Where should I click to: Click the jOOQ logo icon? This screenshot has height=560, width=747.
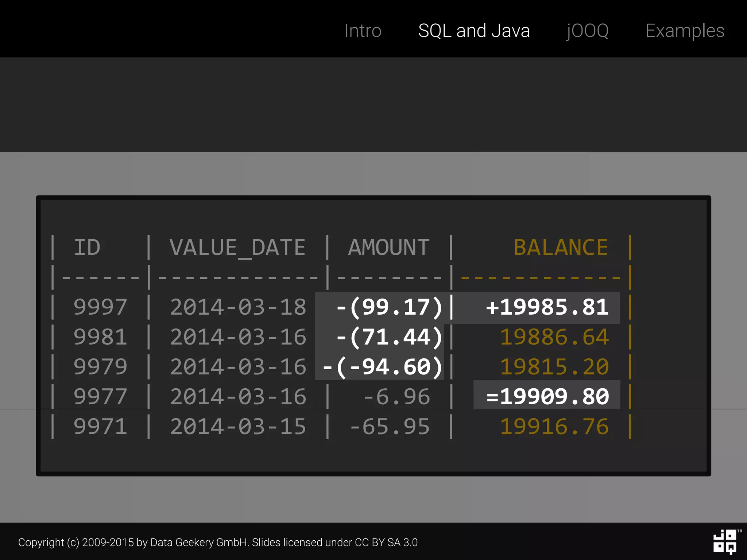point(725,541)
